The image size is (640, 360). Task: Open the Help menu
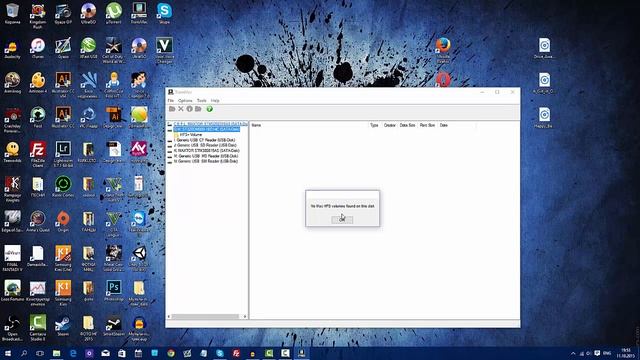click(215, 100)
